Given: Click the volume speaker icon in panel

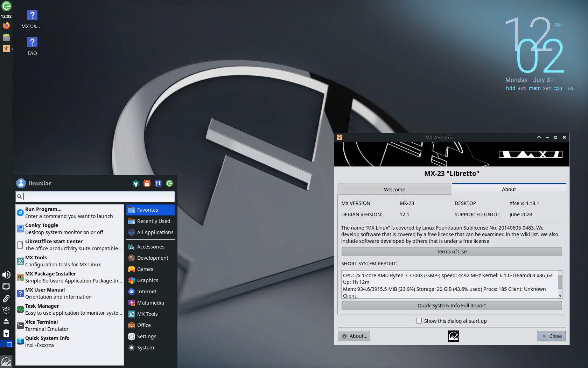Looking at the screenshot, I should 6,275.
